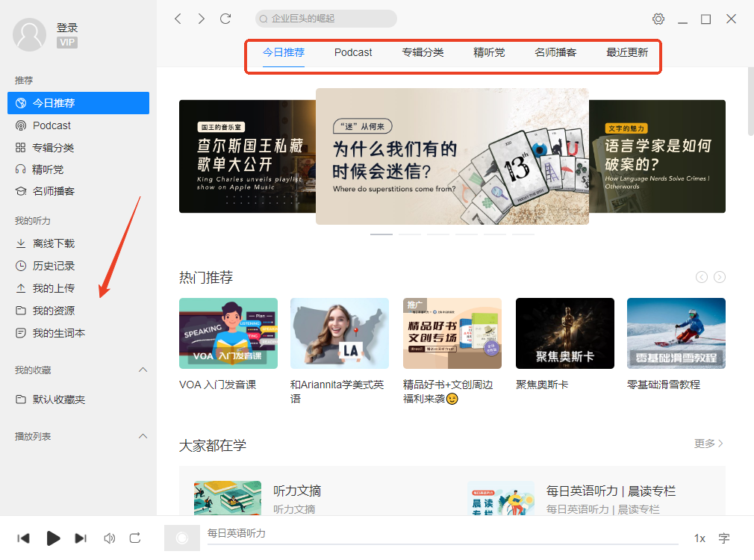Change the 1x playback speed

700,538
